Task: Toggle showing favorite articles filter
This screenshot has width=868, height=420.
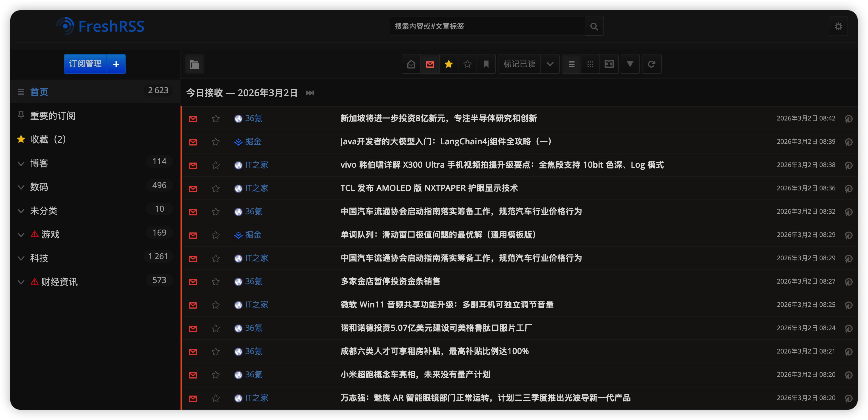Action: point(448,64)
